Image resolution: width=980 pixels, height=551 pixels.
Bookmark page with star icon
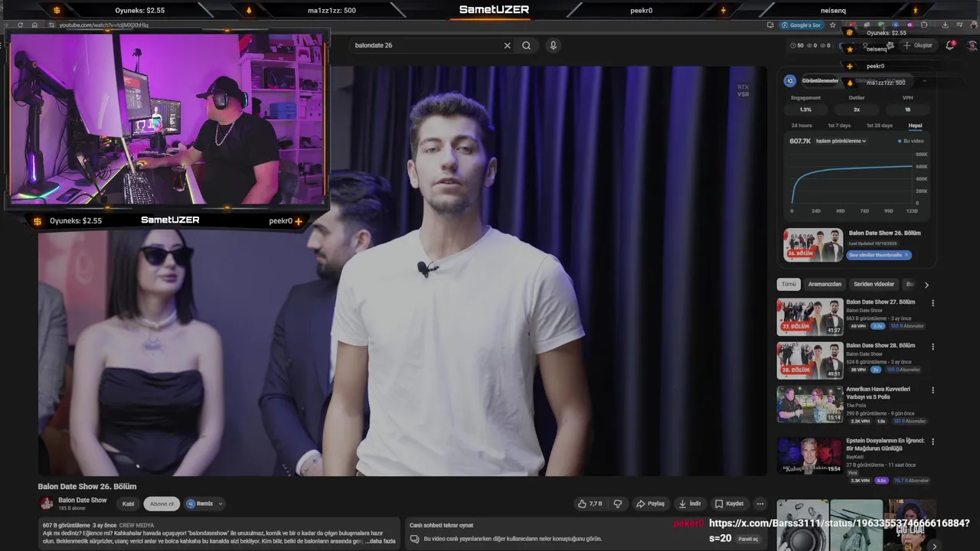coord(833,24)
